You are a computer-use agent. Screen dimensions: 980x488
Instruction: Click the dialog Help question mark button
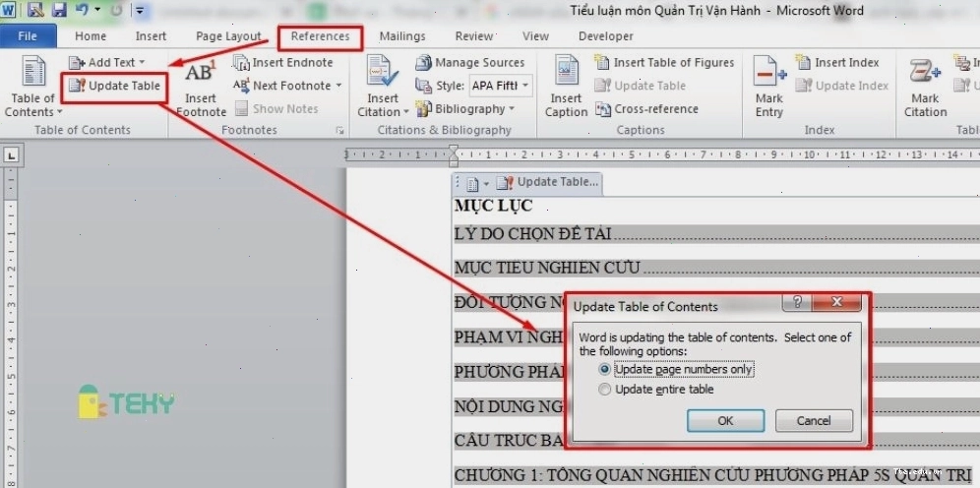pyautogui.click(x=797, y=302)
